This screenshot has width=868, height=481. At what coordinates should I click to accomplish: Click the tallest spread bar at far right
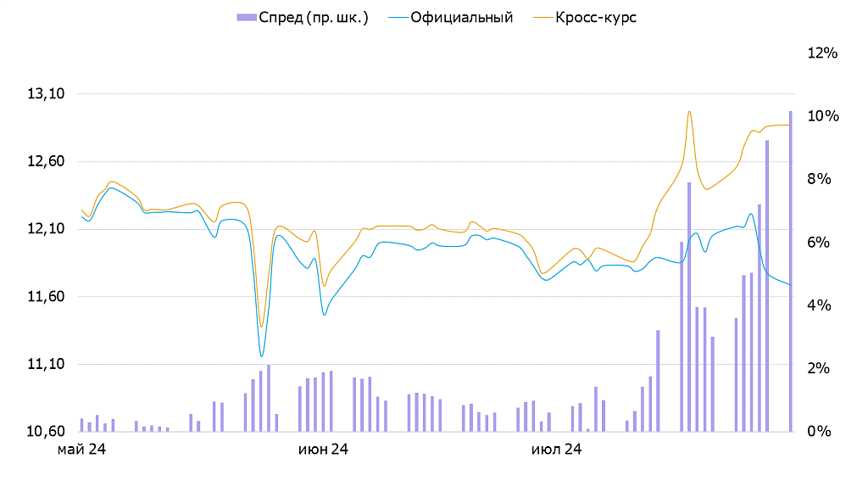coord(791,271)
